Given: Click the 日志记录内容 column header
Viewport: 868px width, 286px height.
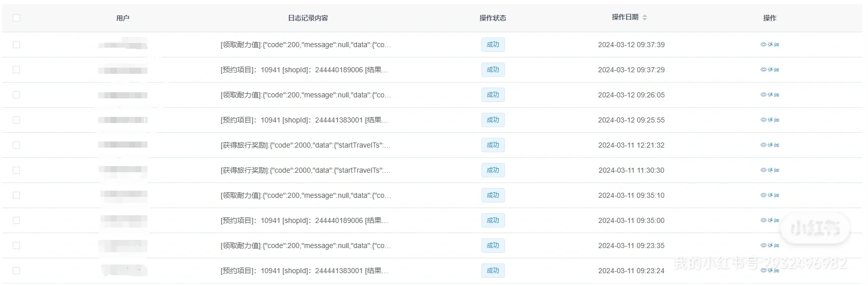Looking at the screenshot, I should coord(308,18).
